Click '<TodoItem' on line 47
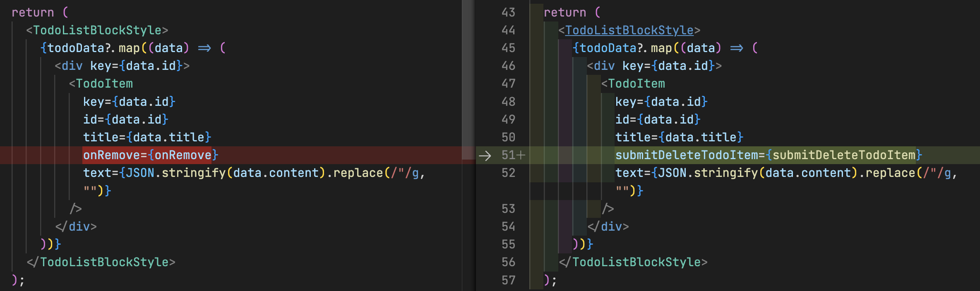This screenshot has width=980, height=291. click(x=633, y=83)
